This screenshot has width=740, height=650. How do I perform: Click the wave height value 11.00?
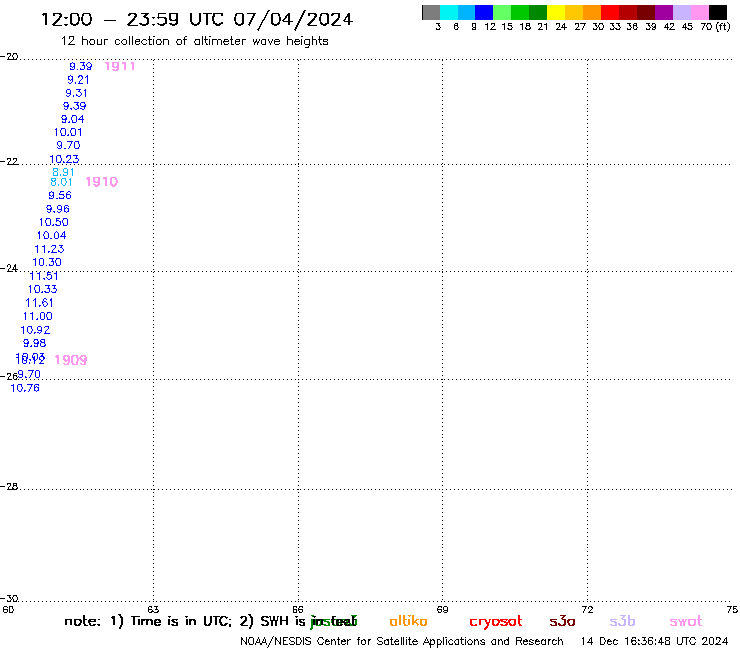coord(38,316)
